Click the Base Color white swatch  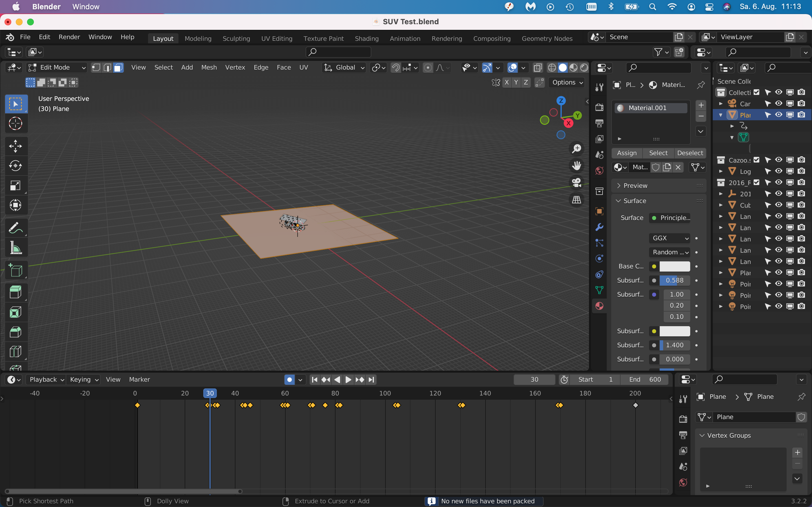[x=674, y=266]
